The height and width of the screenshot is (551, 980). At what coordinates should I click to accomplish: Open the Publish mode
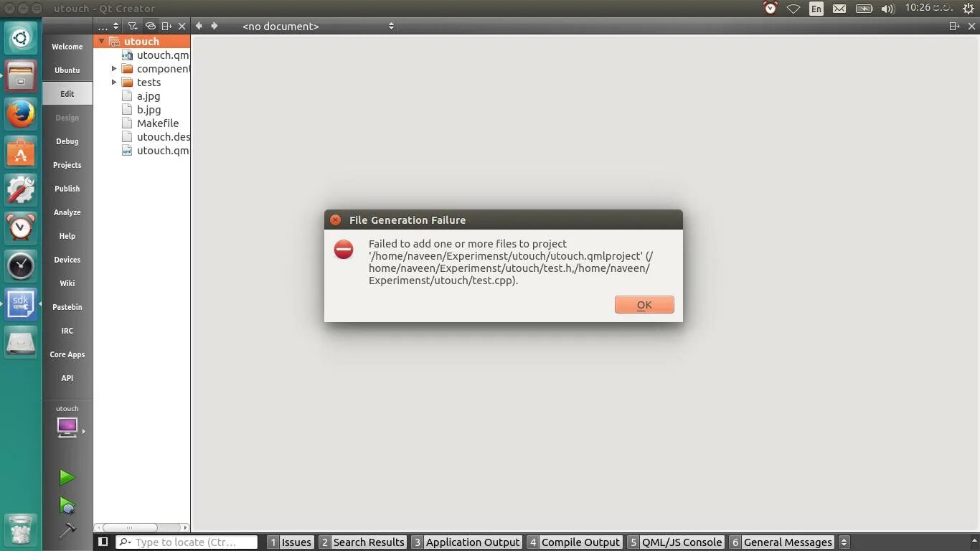[x=67, y=189]
